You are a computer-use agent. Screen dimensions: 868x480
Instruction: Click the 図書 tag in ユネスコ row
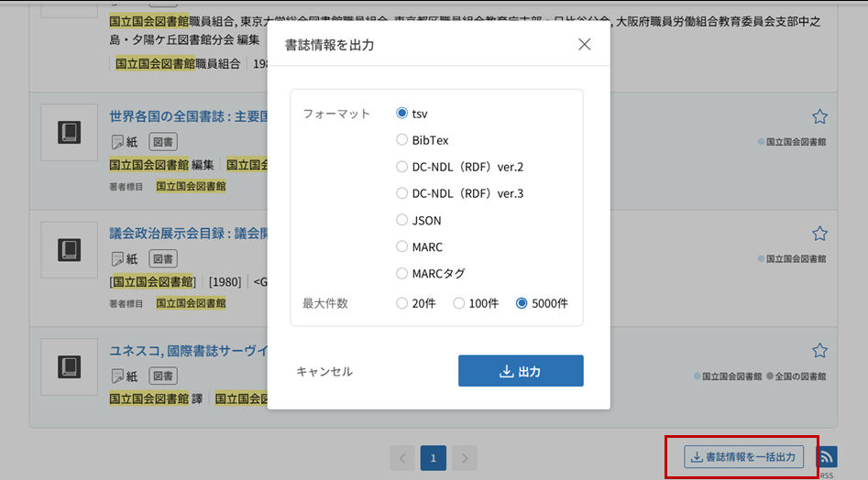pos(163,376)
